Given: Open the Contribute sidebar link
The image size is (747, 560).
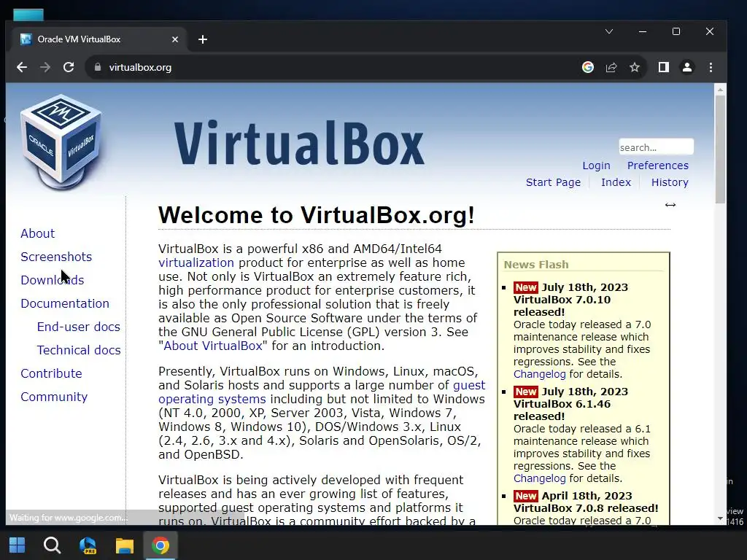Looking at the screenshot, I should point(51,373).
